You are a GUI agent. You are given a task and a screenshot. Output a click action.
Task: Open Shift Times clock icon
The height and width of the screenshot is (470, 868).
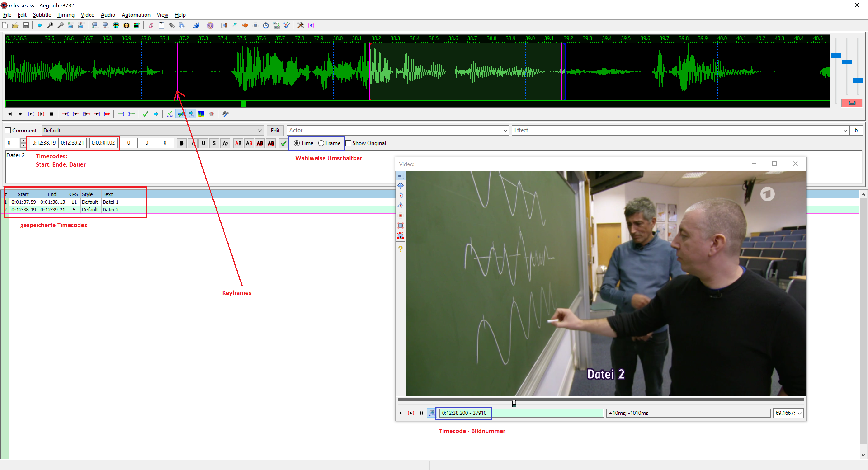pyautogui.click(x=266, y=25)
